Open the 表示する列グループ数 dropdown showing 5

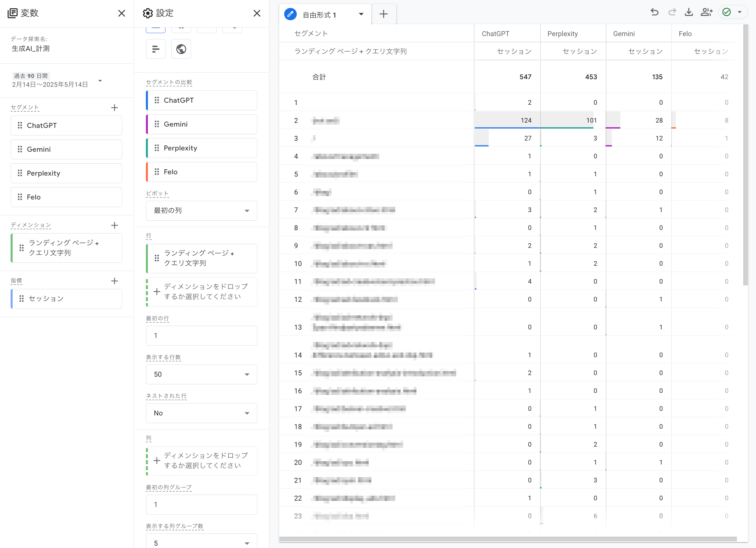201,541
